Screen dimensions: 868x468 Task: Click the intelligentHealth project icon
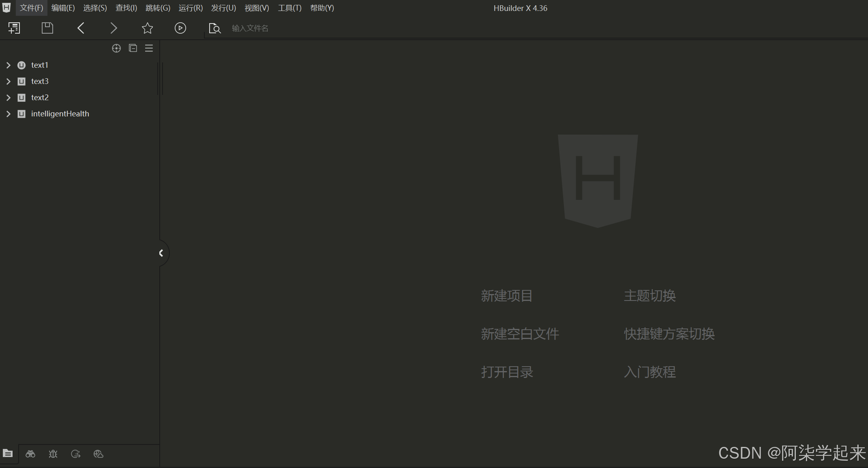[21, 114]
